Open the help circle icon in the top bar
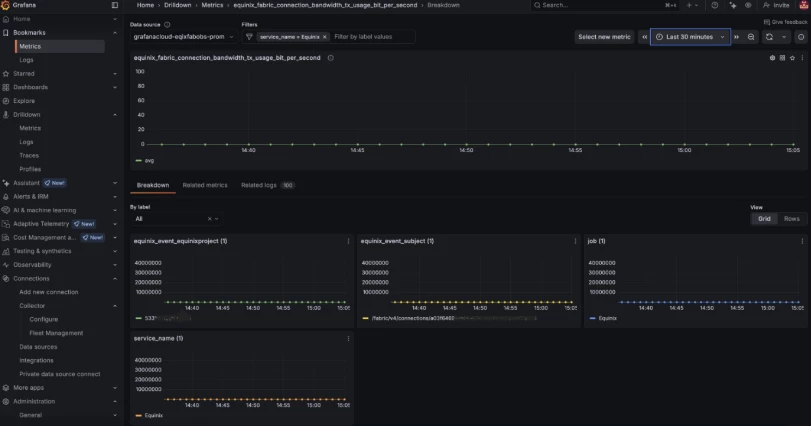The width and height of the screenshot is (811, 426). [714, 5]
